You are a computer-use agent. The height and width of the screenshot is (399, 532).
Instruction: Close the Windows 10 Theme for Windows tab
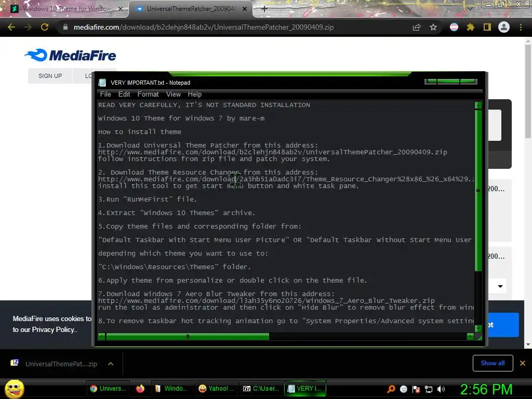(x=120, y=9)
